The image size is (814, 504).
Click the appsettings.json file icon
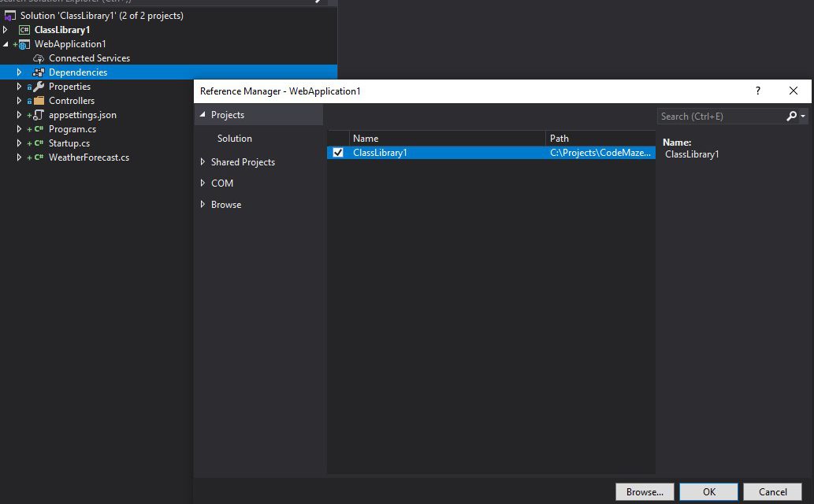[x=39, y=115]
